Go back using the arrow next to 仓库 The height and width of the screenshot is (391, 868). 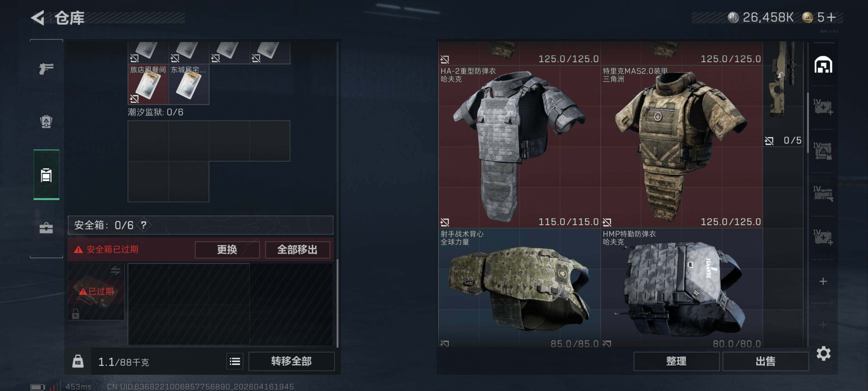[38, 18]
